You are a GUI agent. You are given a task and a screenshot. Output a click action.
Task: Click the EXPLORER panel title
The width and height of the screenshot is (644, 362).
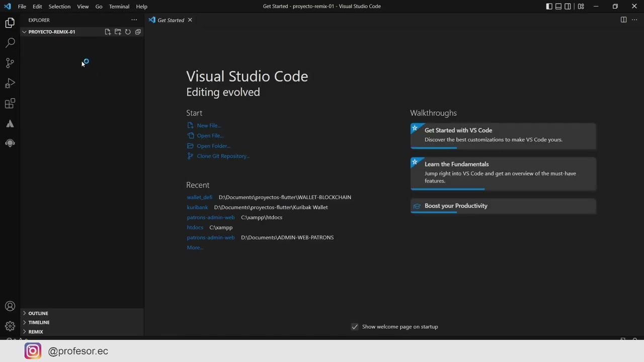39,20
